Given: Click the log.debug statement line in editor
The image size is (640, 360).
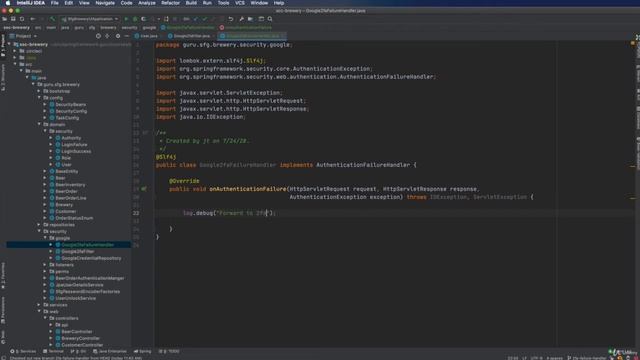Looking at the screenshot, I should pyautogui.click(x=229, y=213).
